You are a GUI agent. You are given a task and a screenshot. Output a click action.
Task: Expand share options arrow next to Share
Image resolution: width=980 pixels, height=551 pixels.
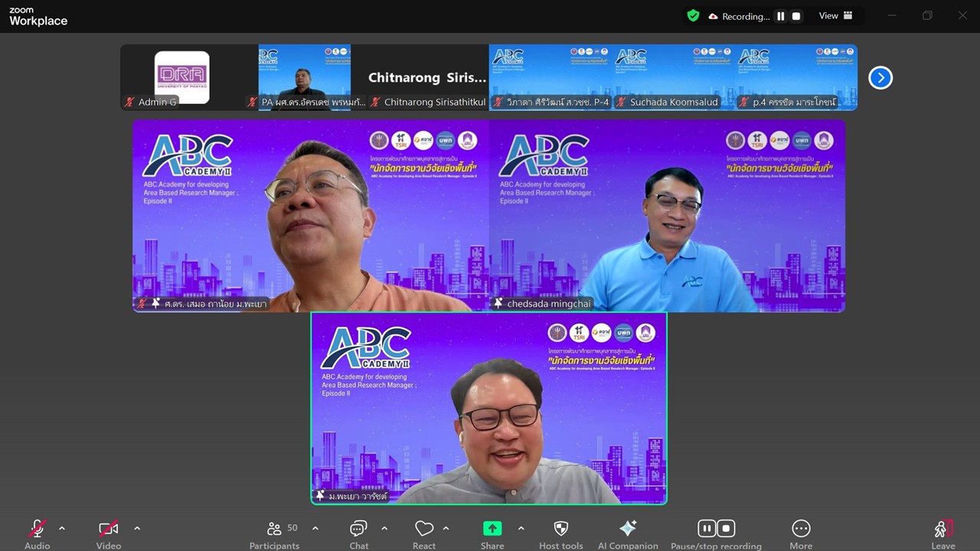point(521,528)
